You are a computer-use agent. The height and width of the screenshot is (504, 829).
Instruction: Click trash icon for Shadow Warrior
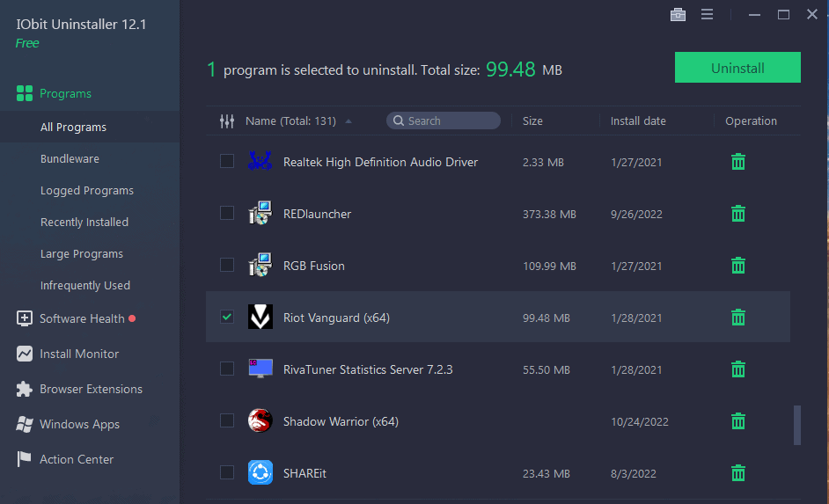738,421
